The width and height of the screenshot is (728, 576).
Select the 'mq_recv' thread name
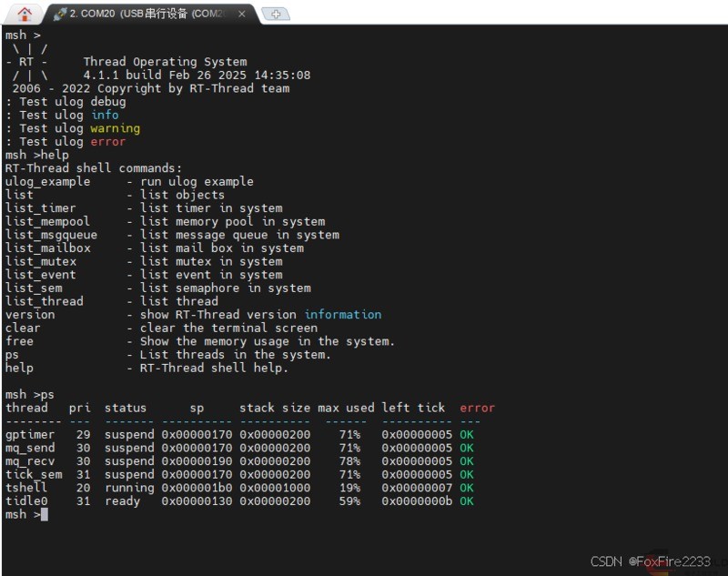pos(30,461)
